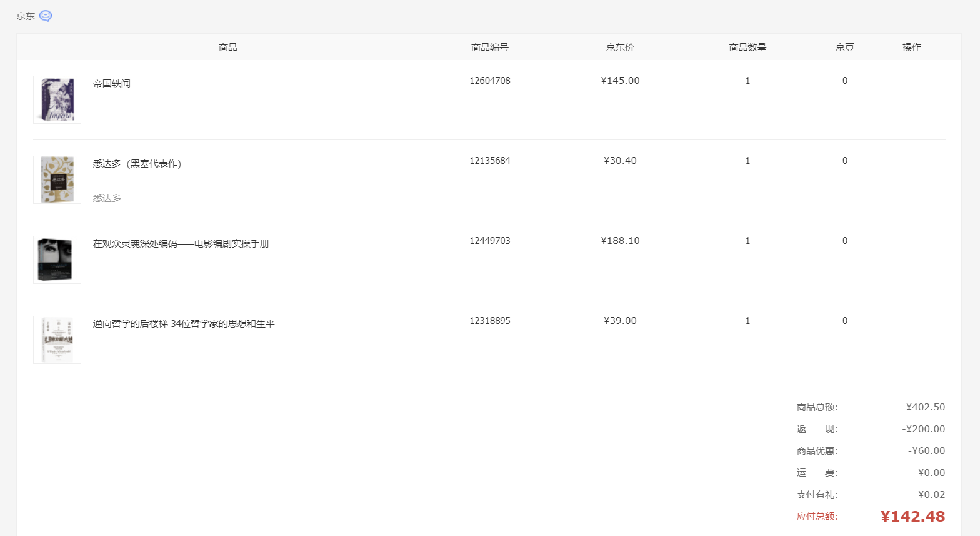Open the 帝国轶闻 product title link

point(112,83)
